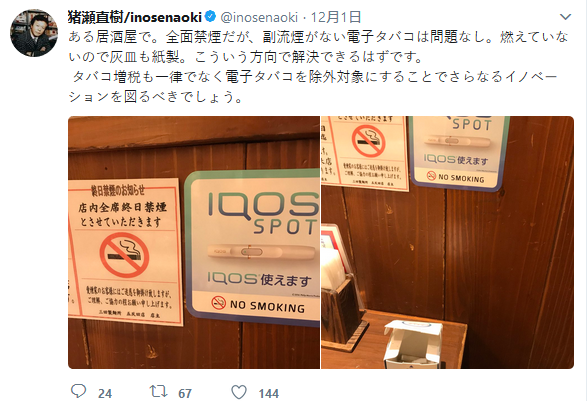587x401 pixels.
Task: Open the 猪瀬直樹/inosenaoki display name link
Action: point(135,17)
